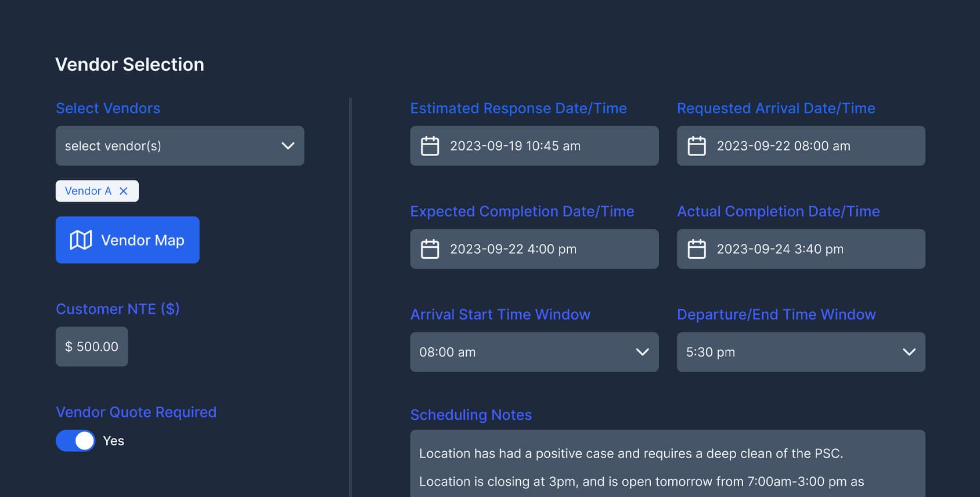Image resolution: width=980 pixels, height=497 pixels.
Task: Expand the Departure/End Time Window dropdown
Action: tap(801, 352)
